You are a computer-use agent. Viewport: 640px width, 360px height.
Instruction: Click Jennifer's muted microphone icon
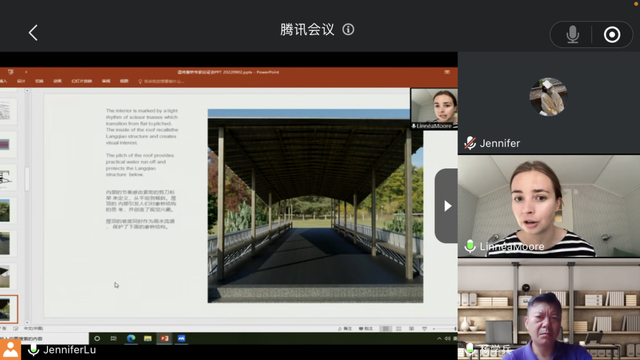point(470,143)
